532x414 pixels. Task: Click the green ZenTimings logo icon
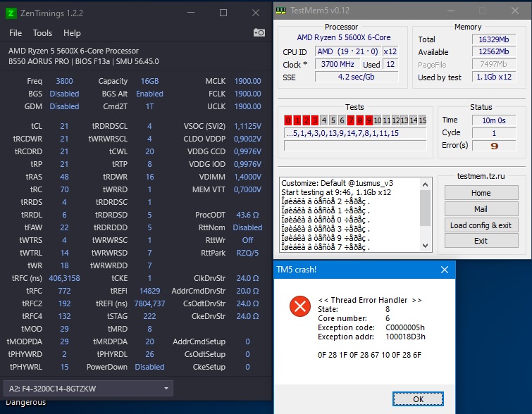tap(11, 13)
